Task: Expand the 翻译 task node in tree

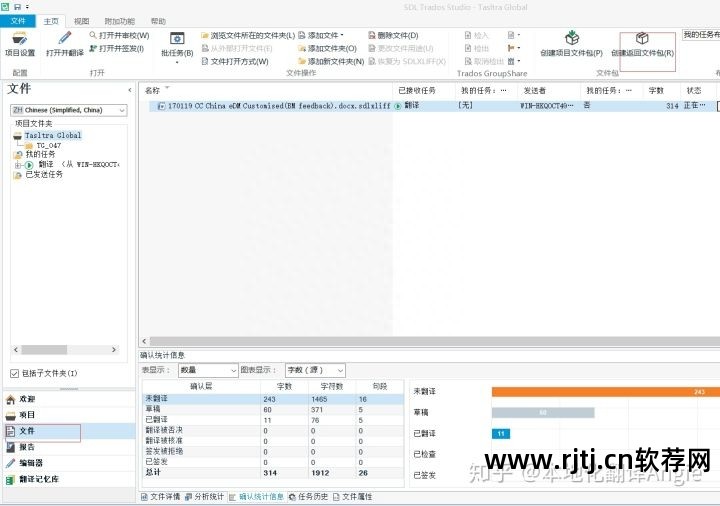Action: click(x=16, y=164)
